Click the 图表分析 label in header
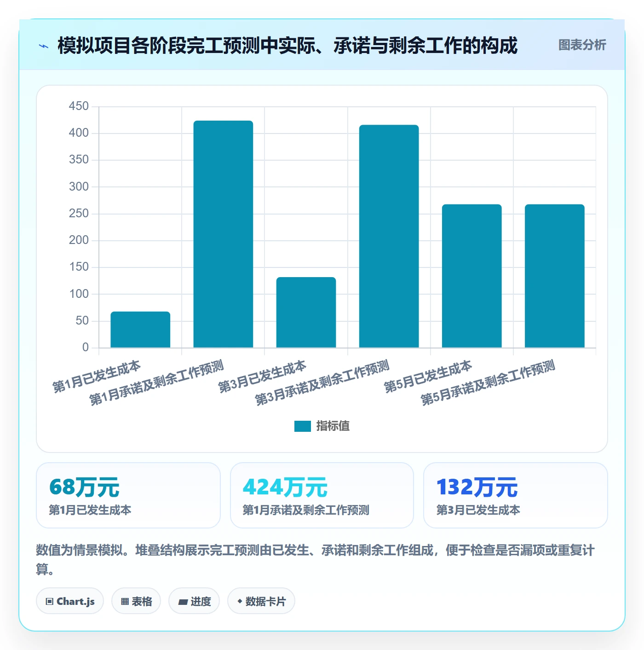Viewport: 644px width, 650px height. pos(582,45)
